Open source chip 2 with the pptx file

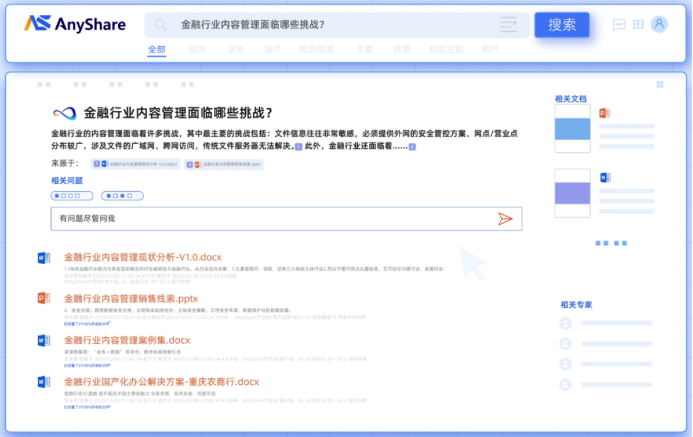tap(224, 164)
